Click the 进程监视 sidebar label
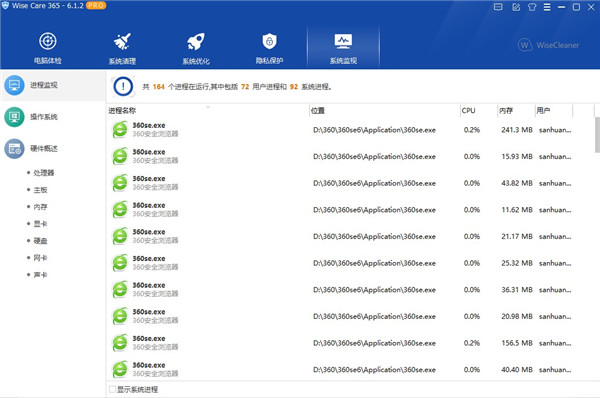This screenshot has width=600, height=398. (x=44, y=85)
